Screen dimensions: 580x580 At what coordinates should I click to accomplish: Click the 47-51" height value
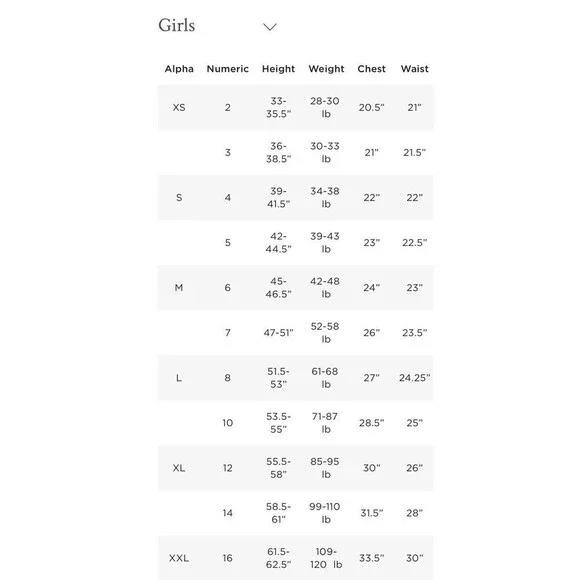coord(278,333)
